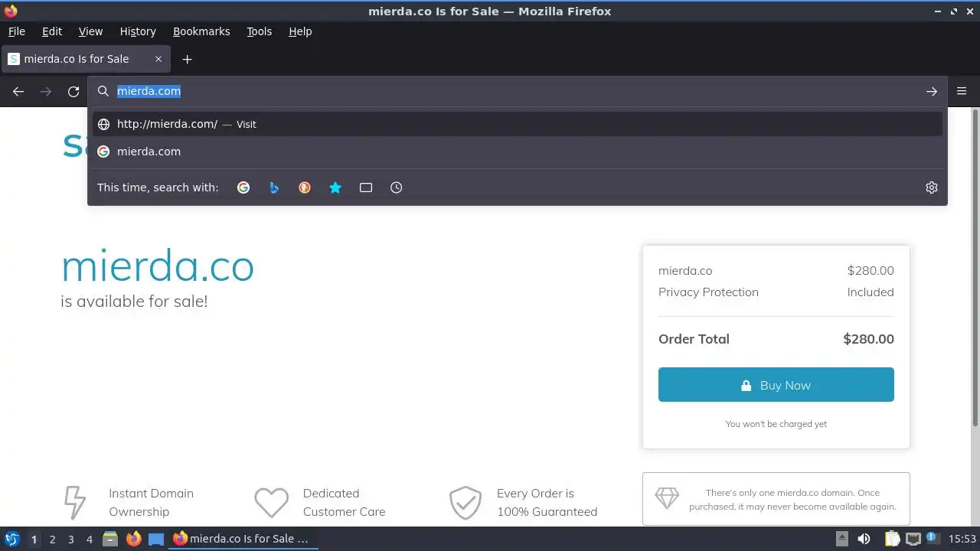Open the Edit menu

[x=52, y=31]
